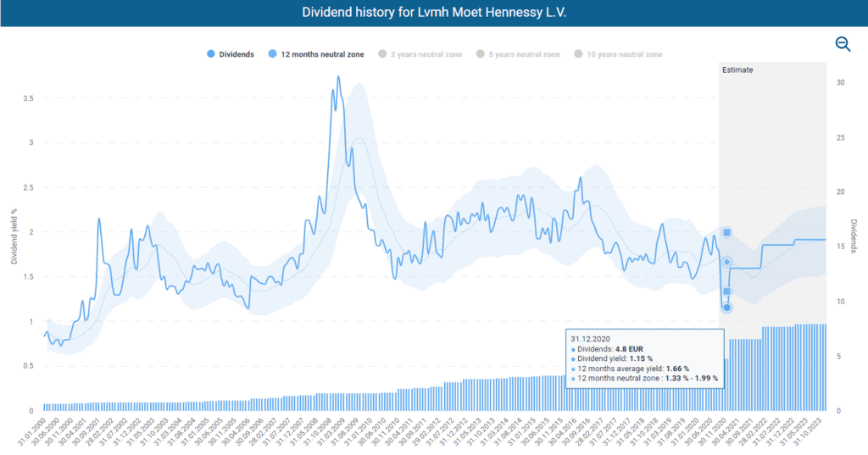Click the chart title Dividend history for Lvmh
Image resolution: width=868 pixels, height=455 pixels.
coord(434,12)
